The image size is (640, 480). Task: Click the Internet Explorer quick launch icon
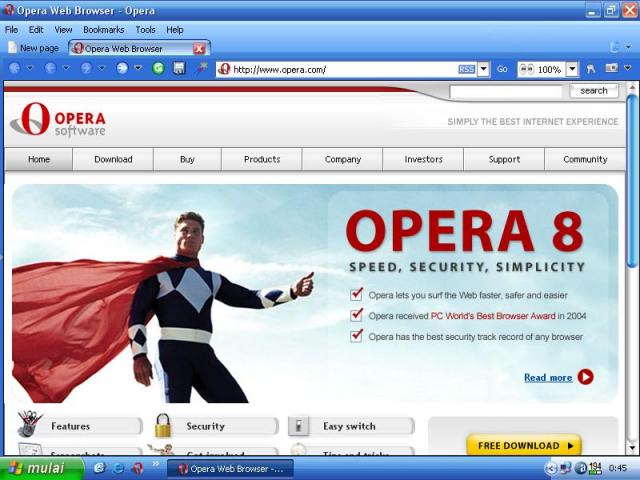pos(118,468)
